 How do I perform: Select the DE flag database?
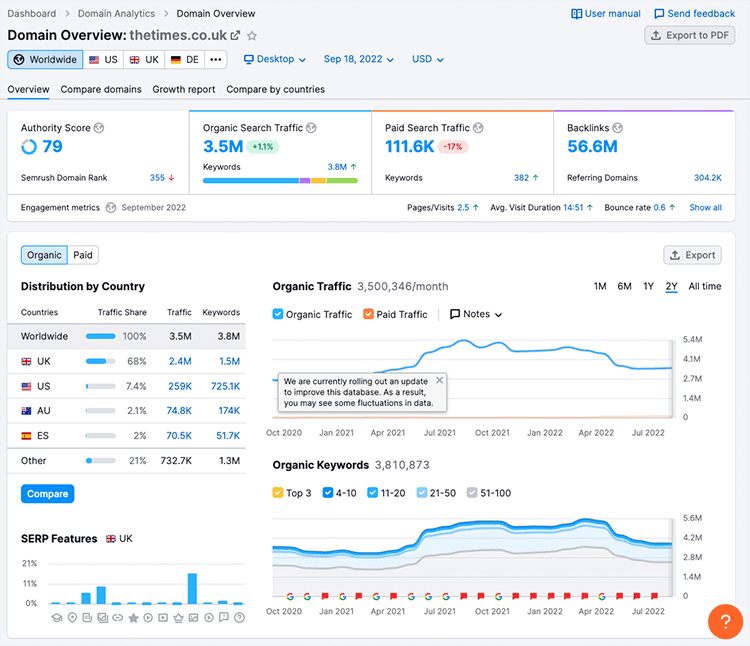[185, 60]
